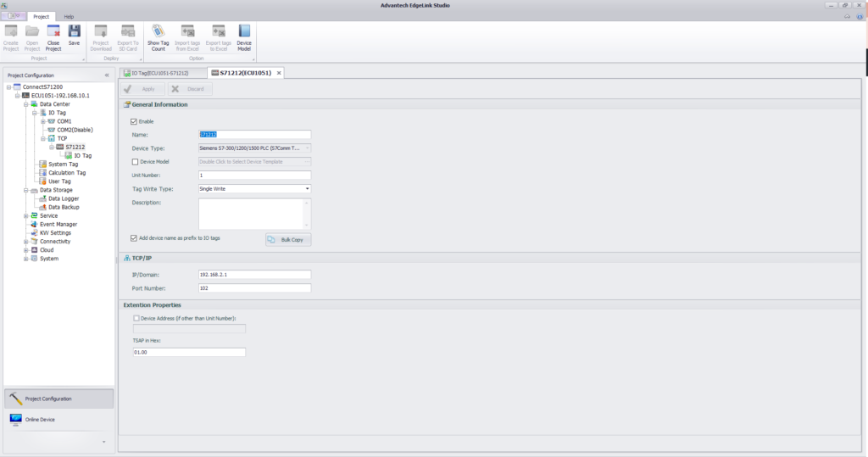868x457 pixels.
Task: Click the Online Device panel button
Action: click(58, 420)
